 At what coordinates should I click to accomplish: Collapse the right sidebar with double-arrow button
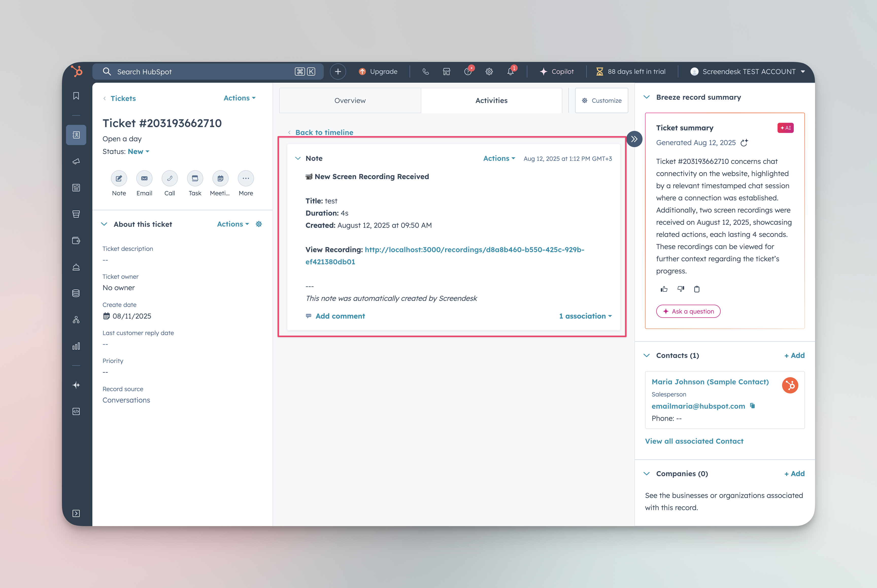coord(634,139)
